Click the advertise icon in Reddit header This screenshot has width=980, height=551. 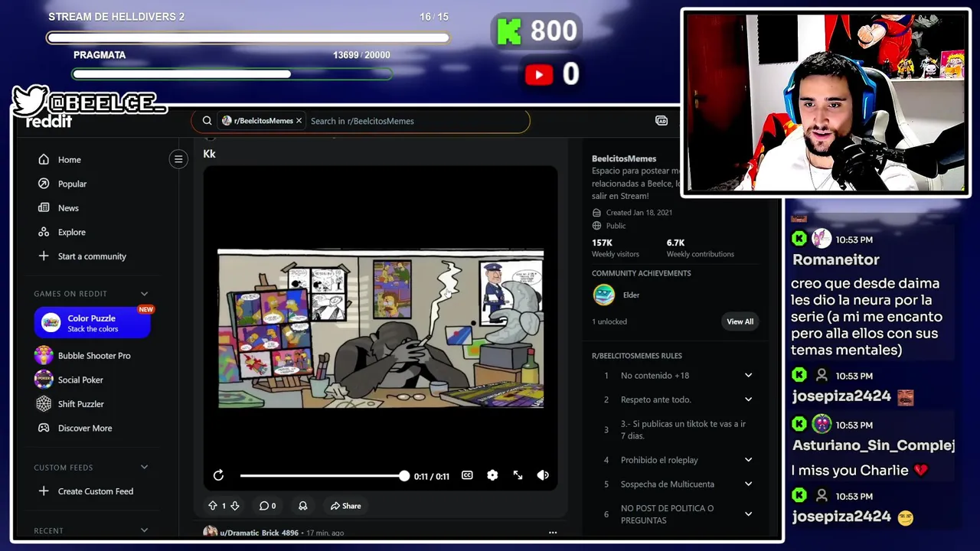pos(661,121)
